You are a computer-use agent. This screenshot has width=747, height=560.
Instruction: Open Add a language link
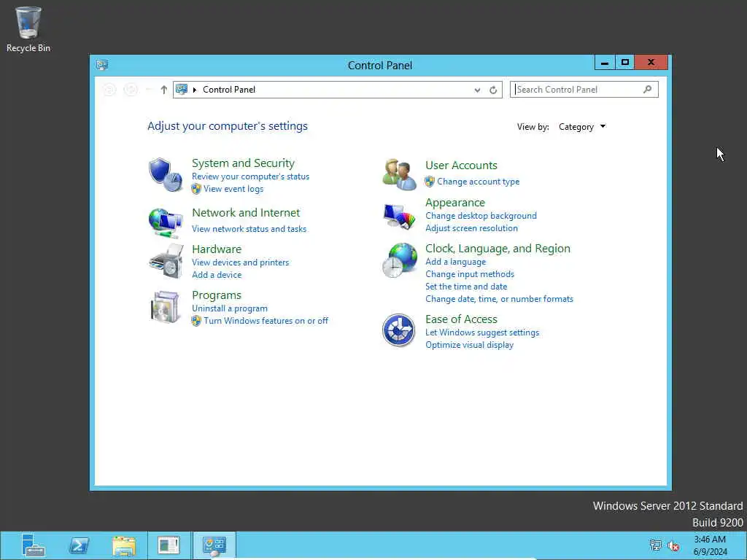click(x=455, y=262)
